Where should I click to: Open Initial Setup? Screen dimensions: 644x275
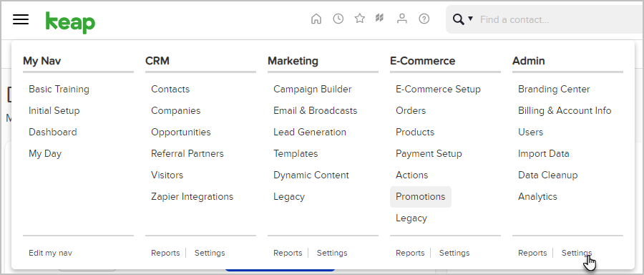pos(54,110)
